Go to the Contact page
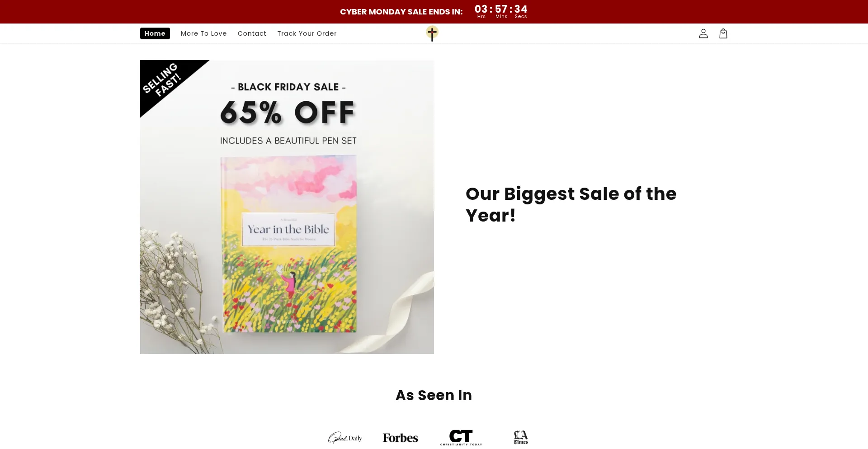The height and width of the screenshot is (449, 868). tap(252, 33)
